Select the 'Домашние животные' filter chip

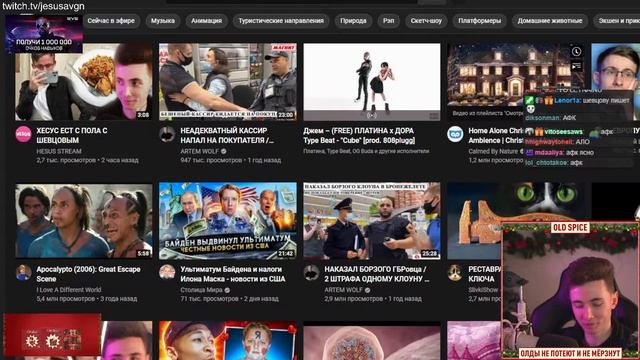(550, 21)
